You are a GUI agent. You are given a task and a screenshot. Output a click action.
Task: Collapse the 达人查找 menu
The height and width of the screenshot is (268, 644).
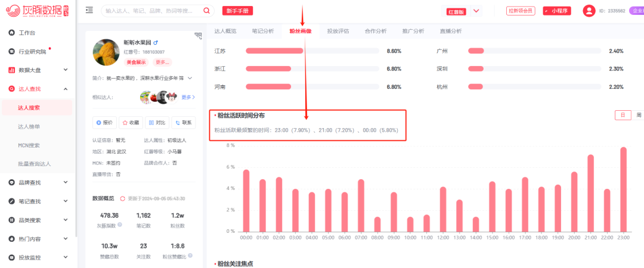coord(66,89)
